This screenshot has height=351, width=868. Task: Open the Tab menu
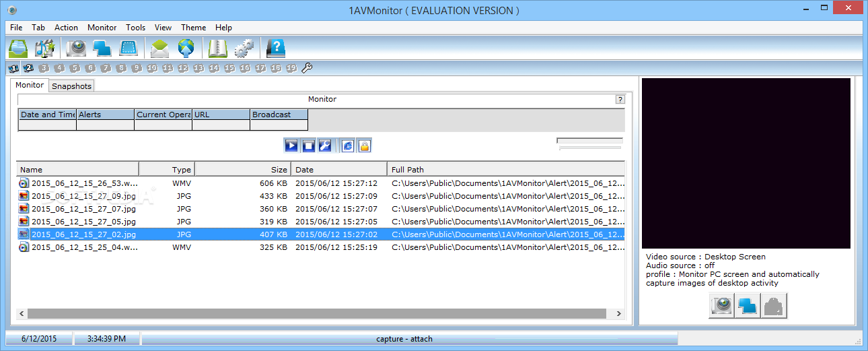pos(38,28)
